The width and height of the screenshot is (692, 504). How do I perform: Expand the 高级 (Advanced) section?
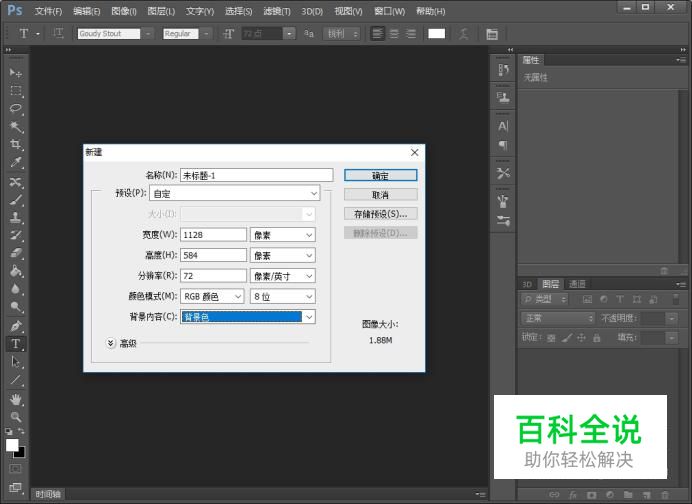[111, 343]
